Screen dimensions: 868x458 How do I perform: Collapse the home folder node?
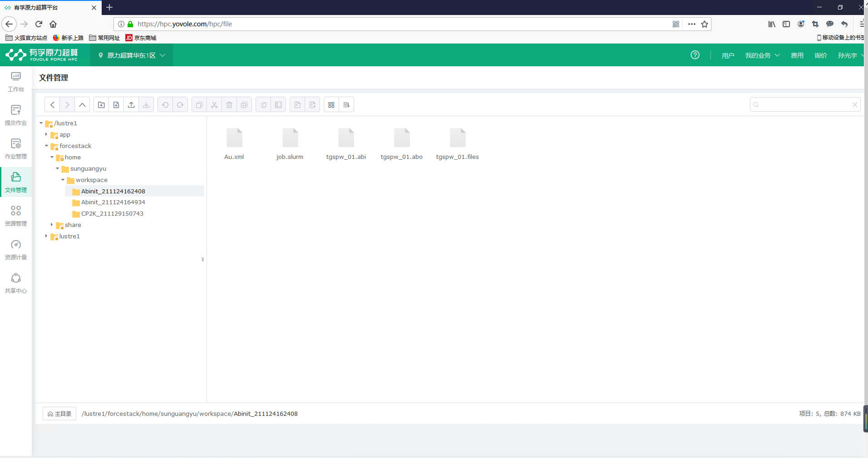[52, 157]
